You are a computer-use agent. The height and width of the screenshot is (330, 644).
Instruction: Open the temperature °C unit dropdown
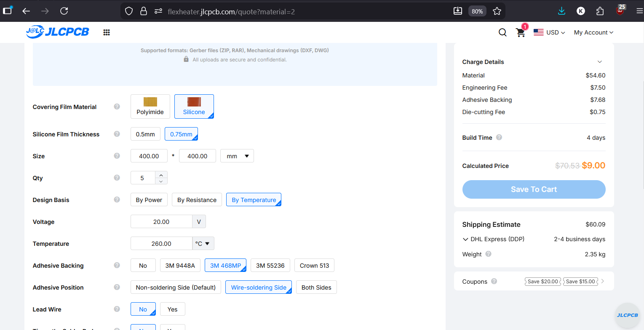point(203,244)
